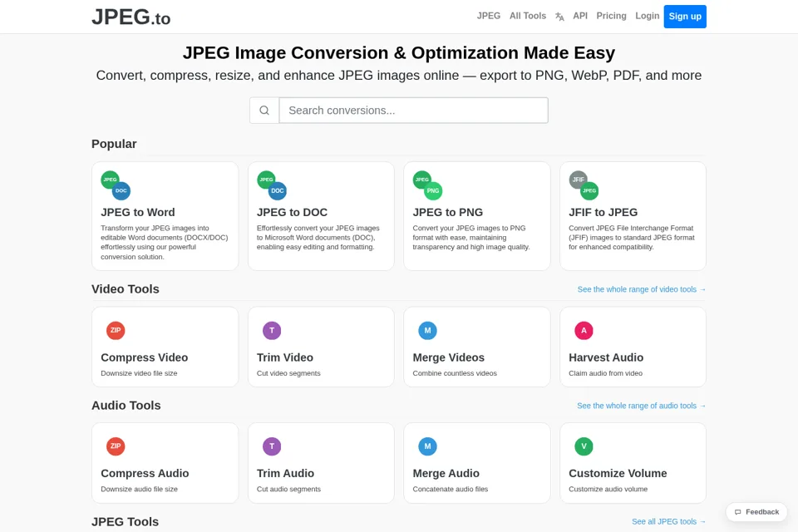Click the JPEG Tools section heading
Viewport: 798px width, 532px height.
126,522
